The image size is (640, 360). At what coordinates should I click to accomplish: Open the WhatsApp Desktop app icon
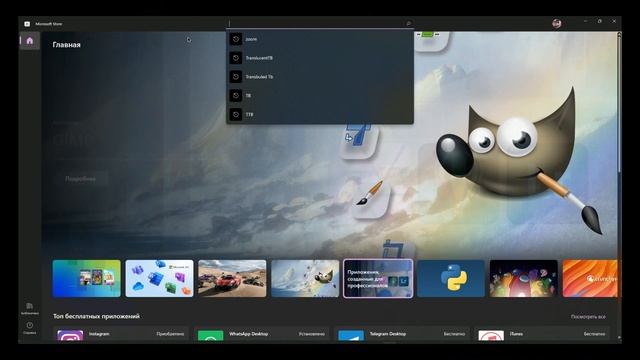[x=211, y=335]
